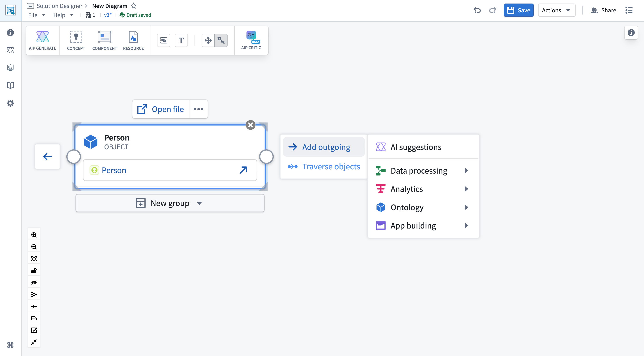Expand Ontology submenu

pos(423,207)
